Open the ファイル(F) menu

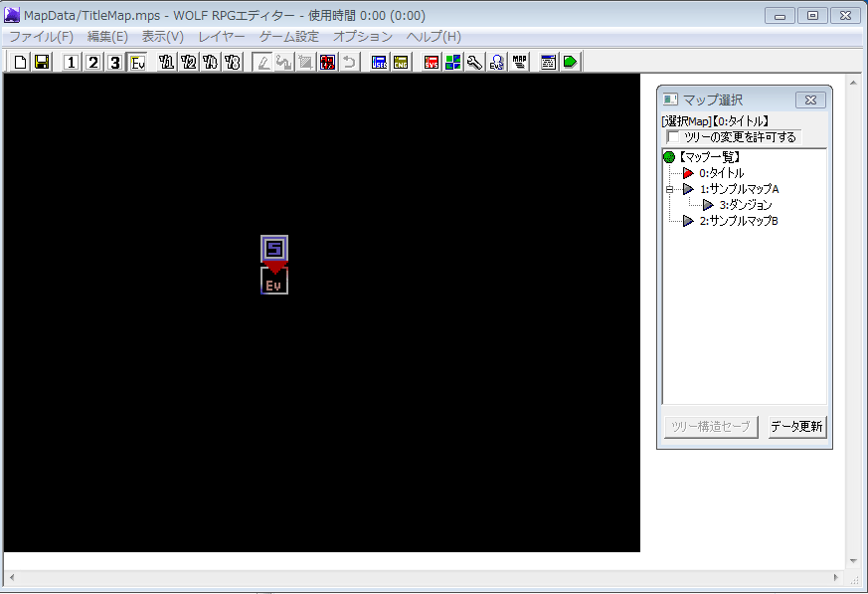click(x=42, y=37)
